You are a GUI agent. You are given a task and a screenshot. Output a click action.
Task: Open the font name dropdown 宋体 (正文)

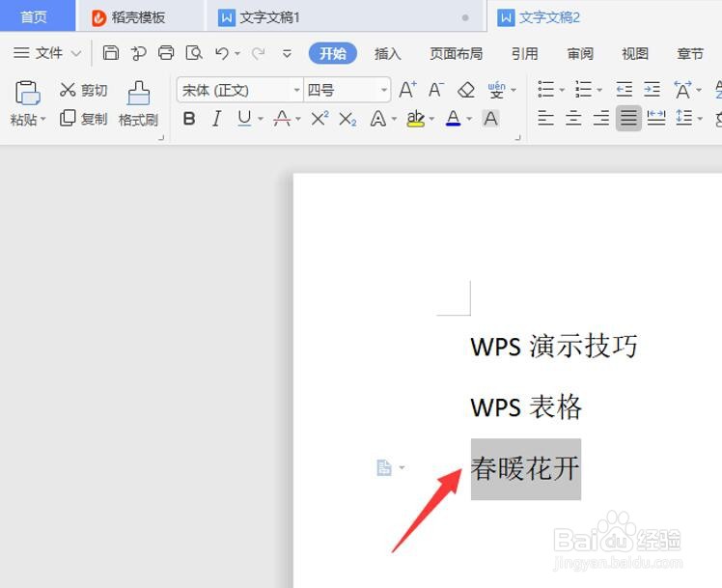[296, 90]
